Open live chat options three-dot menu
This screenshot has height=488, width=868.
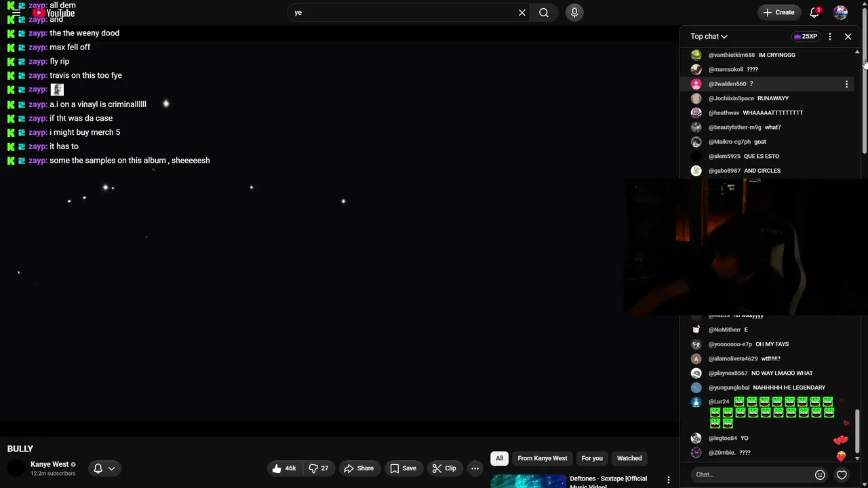point(830,37)
